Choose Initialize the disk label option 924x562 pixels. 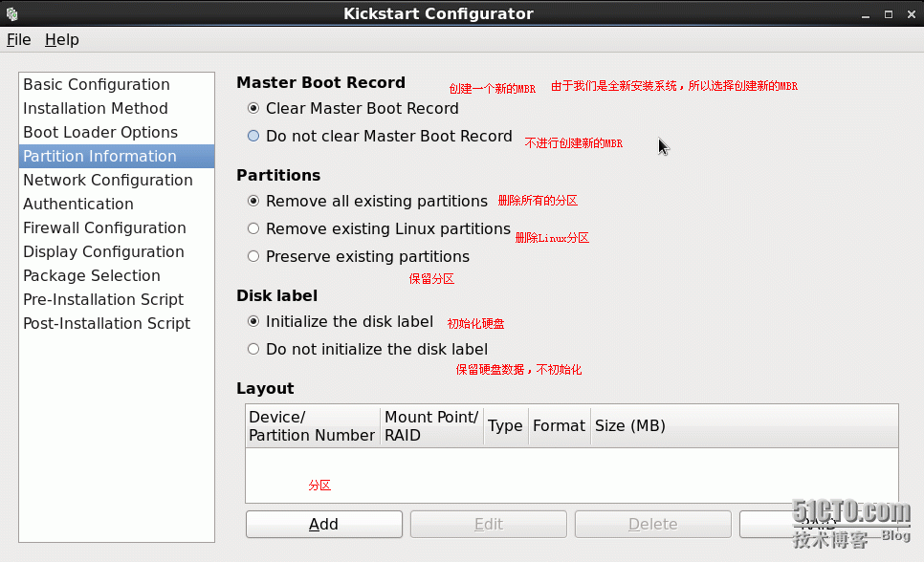click(253, 322)
